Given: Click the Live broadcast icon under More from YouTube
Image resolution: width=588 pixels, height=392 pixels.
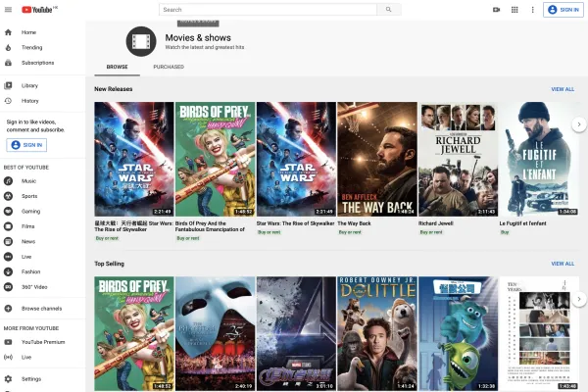Looking at the screenshot, I should [8, 357].
